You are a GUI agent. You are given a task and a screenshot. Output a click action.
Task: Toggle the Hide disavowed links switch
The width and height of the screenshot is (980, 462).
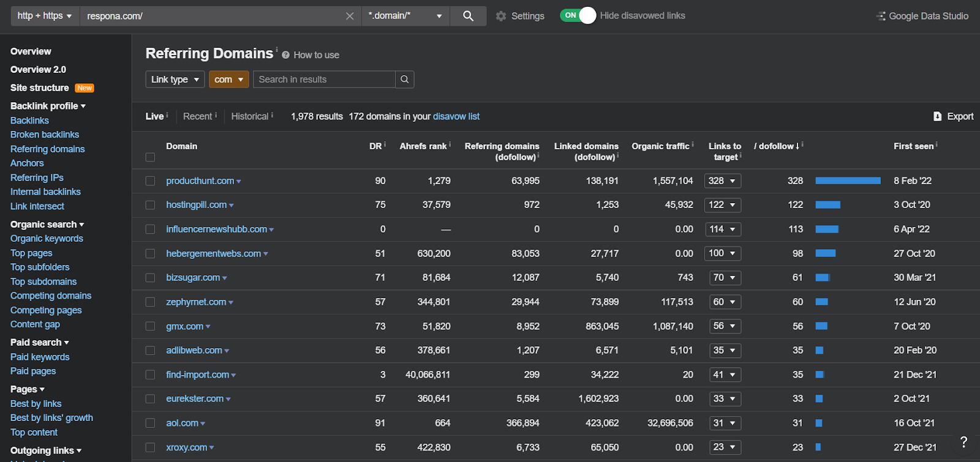coord(578,15)
